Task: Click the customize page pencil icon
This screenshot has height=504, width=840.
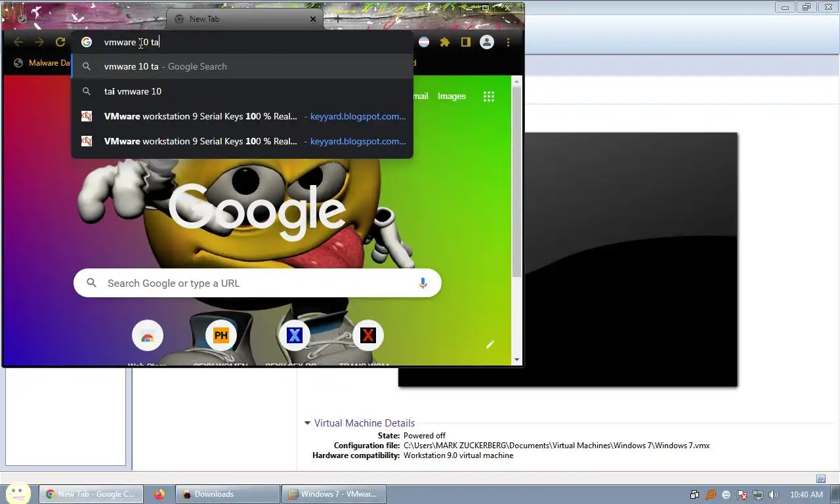Action: (490, 345)
